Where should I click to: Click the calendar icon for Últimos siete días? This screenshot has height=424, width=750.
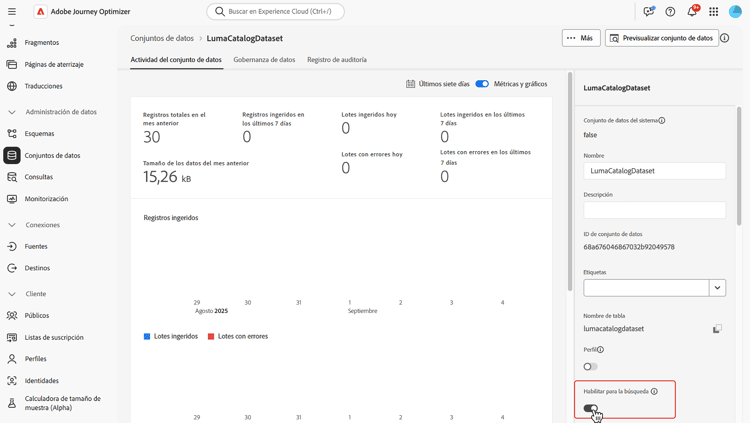(x=410, y=84)
